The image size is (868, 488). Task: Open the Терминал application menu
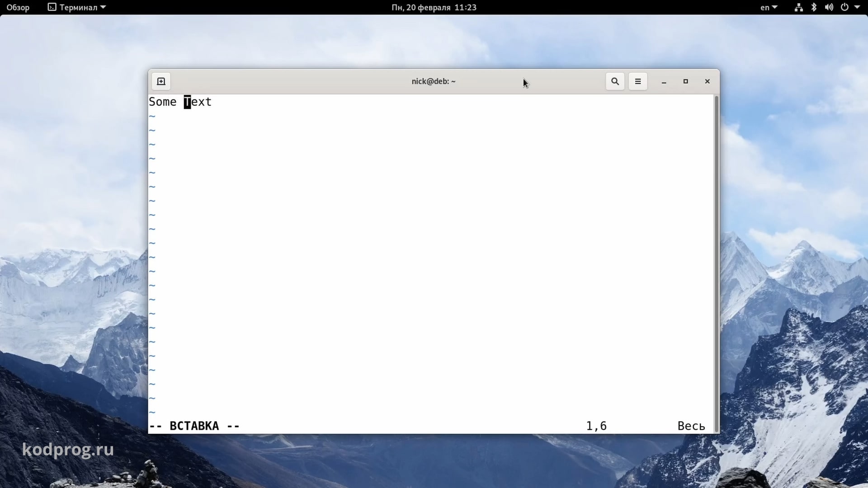tap(77, 7)
